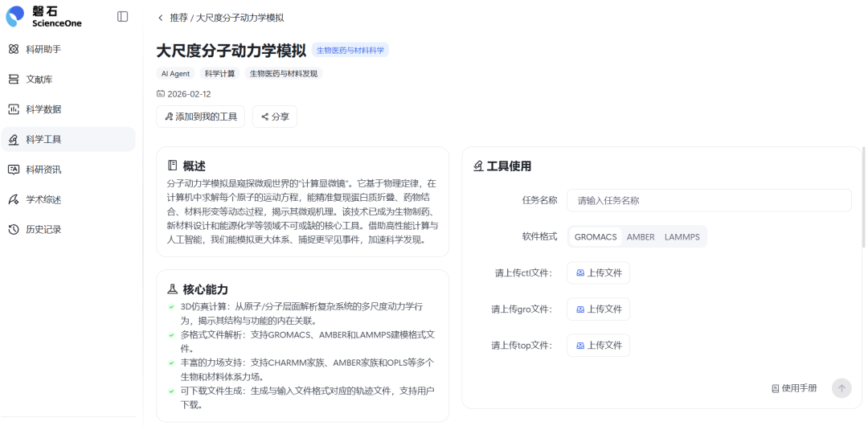This screenshot has width=868, height=426.
Task: Open 科学数据 in the sidebar
Action: coord(43,109)
